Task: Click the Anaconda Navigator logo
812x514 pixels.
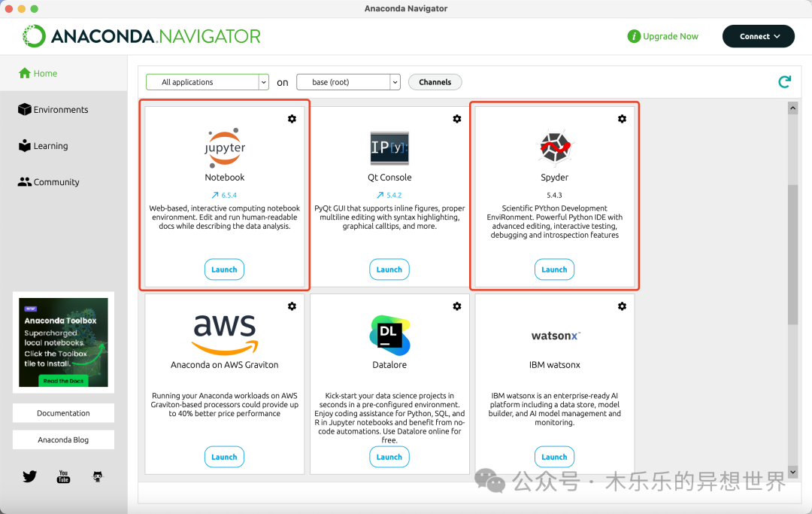Action: pos(141,36)
